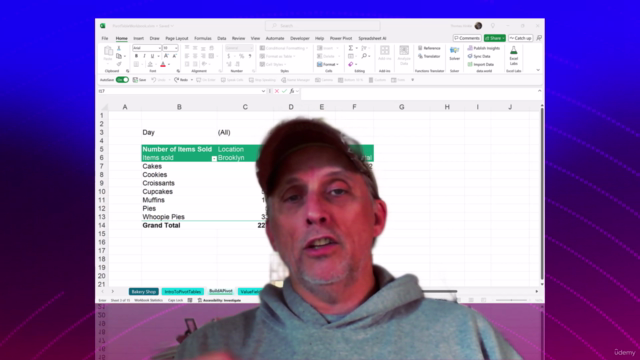Click the Sort & Filter icon

364,48
